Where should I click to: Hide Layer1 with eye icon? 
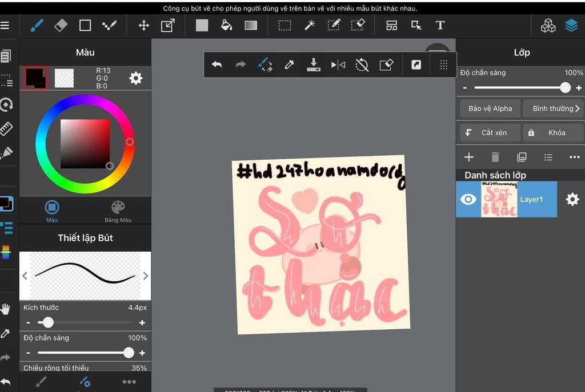pos(468,199)
